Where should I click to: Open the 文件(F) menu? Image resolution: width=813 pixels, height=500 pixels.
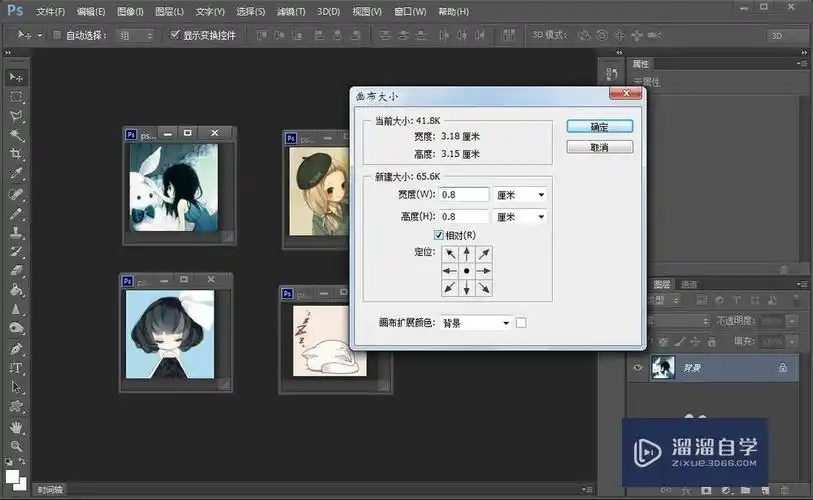(51, 11)
